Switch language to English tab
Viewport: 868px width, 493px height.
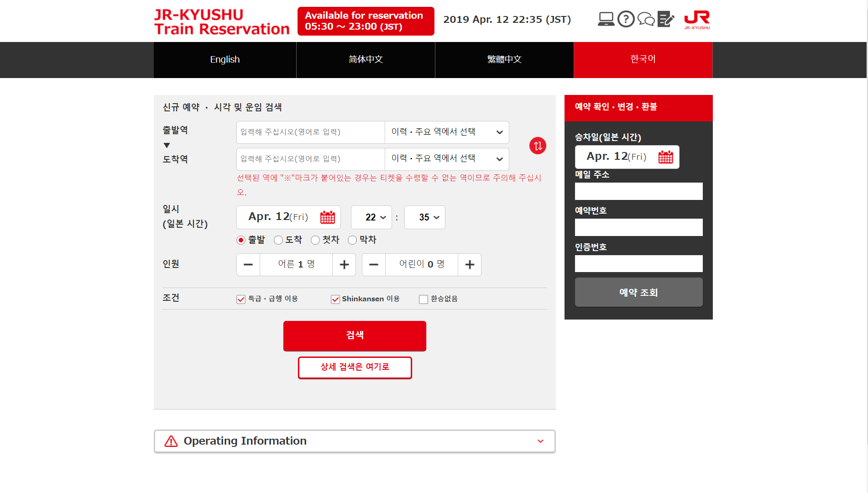[225, 60]
